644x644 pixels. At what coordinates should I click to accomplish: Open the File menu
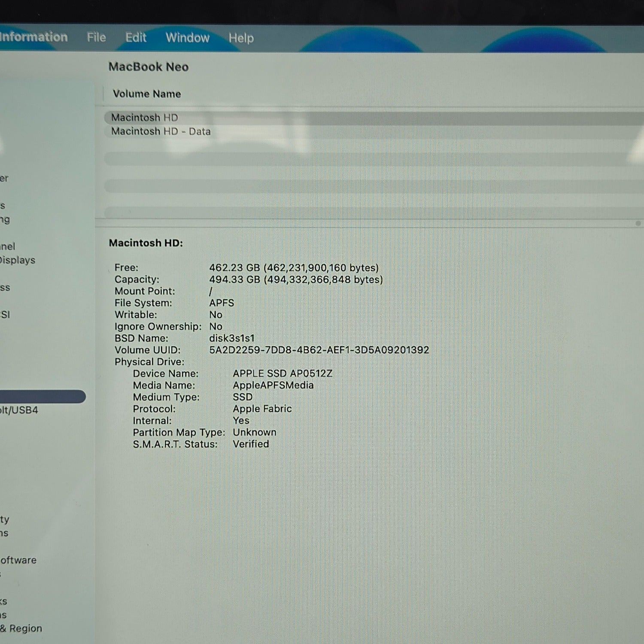click(x=96, y=37)
